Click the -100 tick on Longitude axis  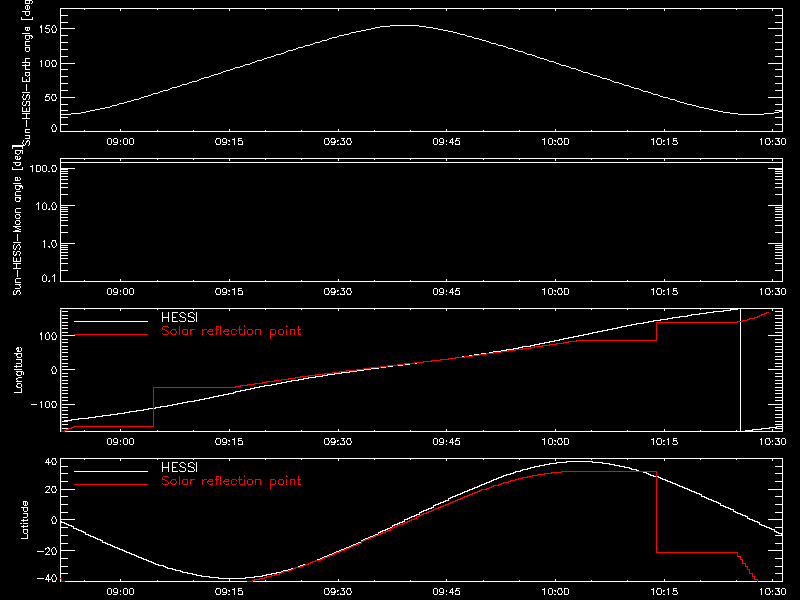coord(44,405)
